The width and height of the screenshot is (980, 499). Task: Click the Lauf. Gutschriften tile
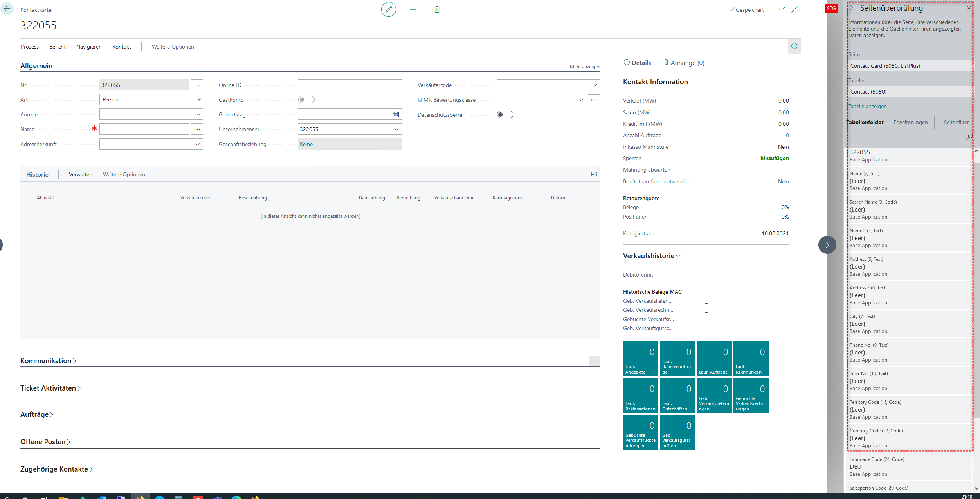coord(677,396)
